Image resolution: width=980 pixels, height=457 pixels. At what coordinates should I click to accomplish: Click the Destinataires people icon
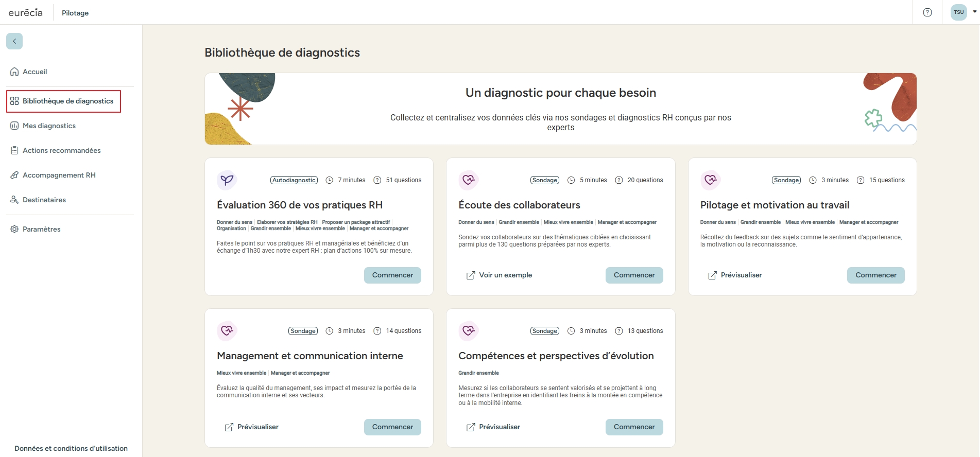(14, 200)
